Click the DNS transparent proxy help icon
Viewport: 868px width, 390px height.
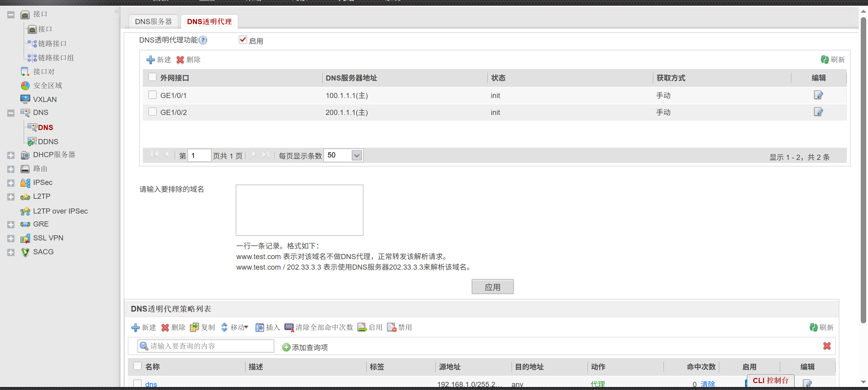click(x=203, y=40)
